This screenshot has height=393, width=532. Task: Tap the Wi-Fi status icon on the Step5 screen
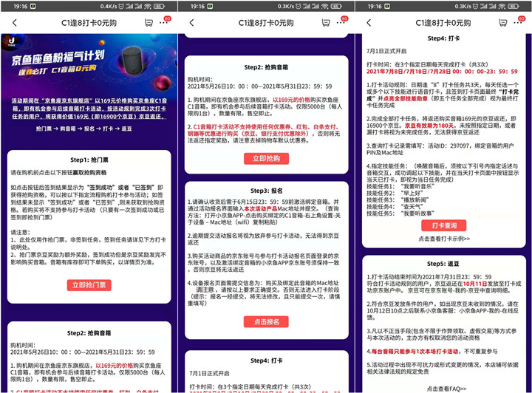pos(502,6)
